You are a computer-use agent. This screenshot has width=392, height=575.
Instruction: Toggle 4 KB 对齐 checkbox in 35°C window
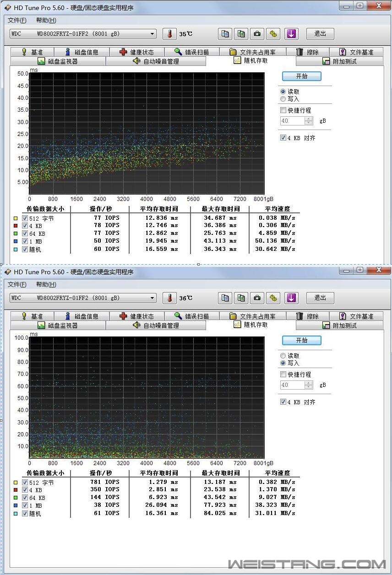(283, 138)
